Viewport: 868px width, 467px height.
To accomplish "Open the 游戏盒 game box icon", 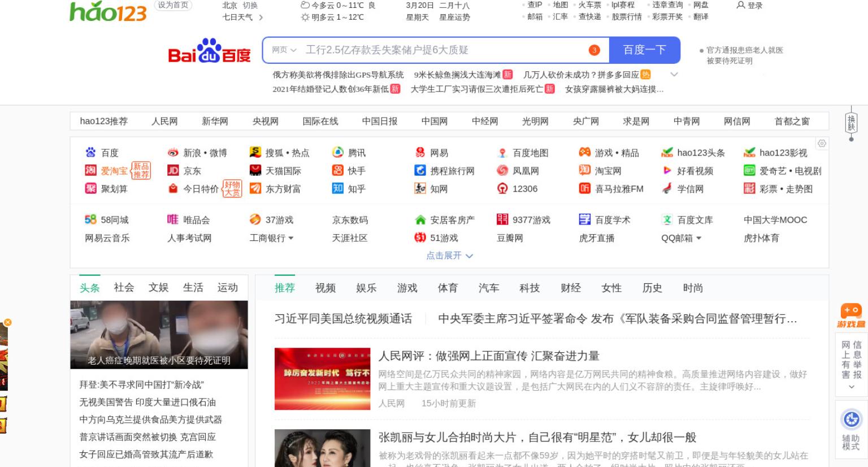I will (851, 315).
